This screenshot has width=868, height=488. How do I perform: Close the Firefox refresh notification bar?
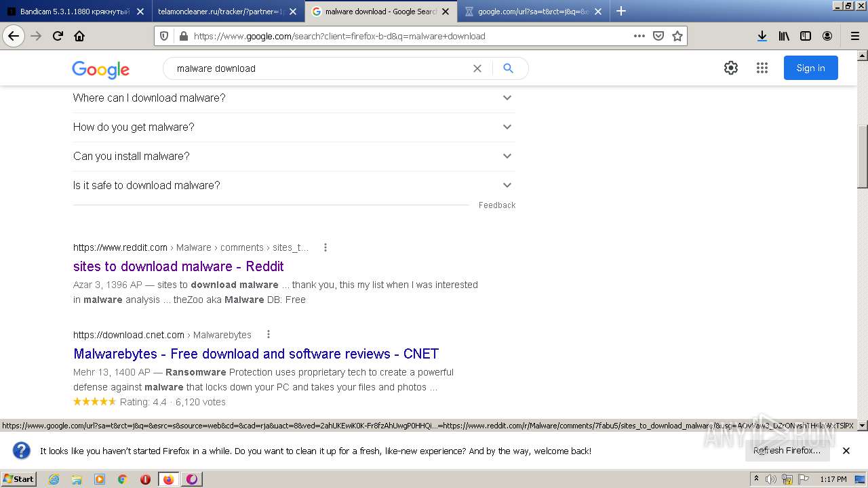pos(846,451)
